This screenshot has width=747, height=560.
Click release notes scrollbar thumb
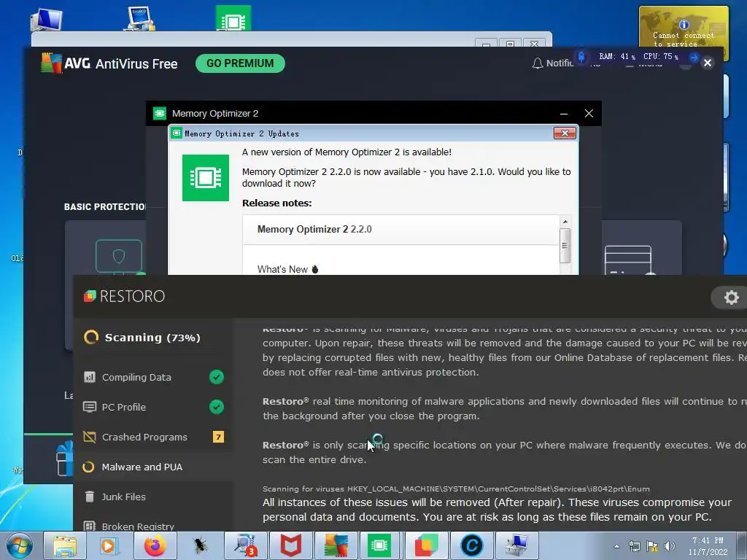point(565,246)
